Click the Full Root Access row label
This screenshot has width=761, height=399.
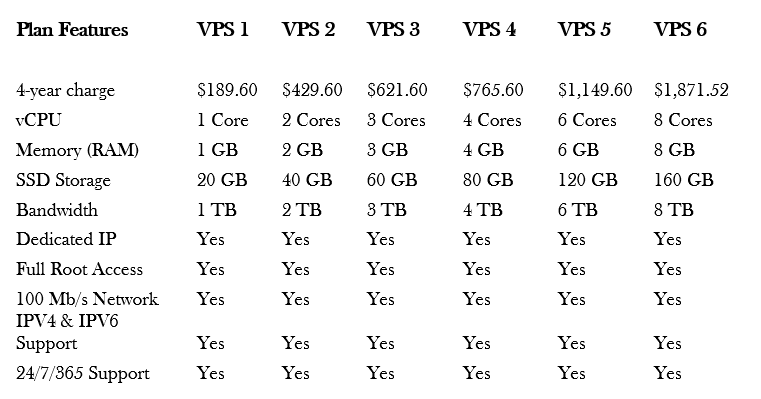80,269
